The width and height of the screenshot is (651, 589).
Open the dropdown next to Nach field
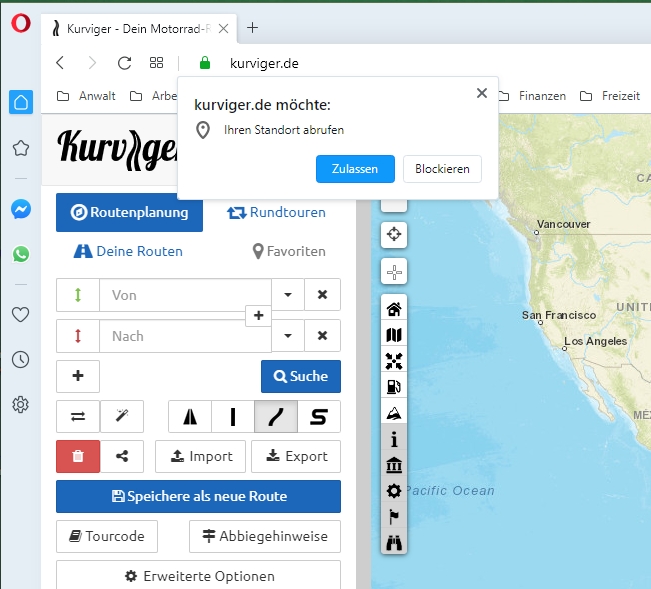288,336
